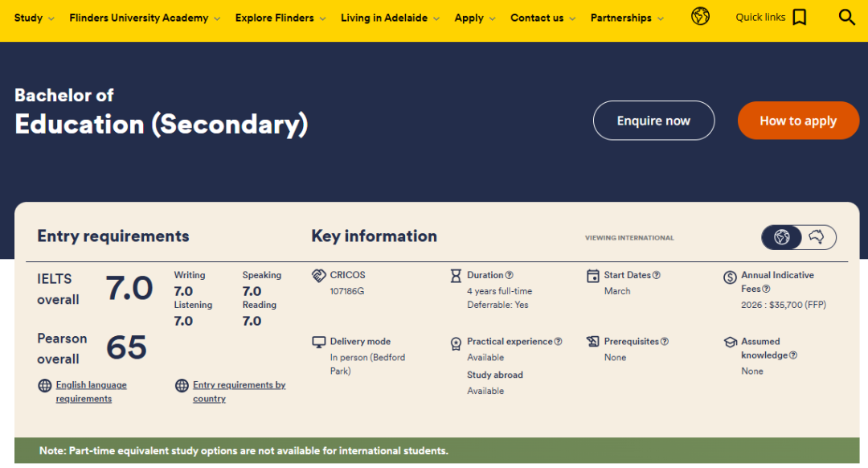Click the CRICOS code 107186G

click(347, 291)
